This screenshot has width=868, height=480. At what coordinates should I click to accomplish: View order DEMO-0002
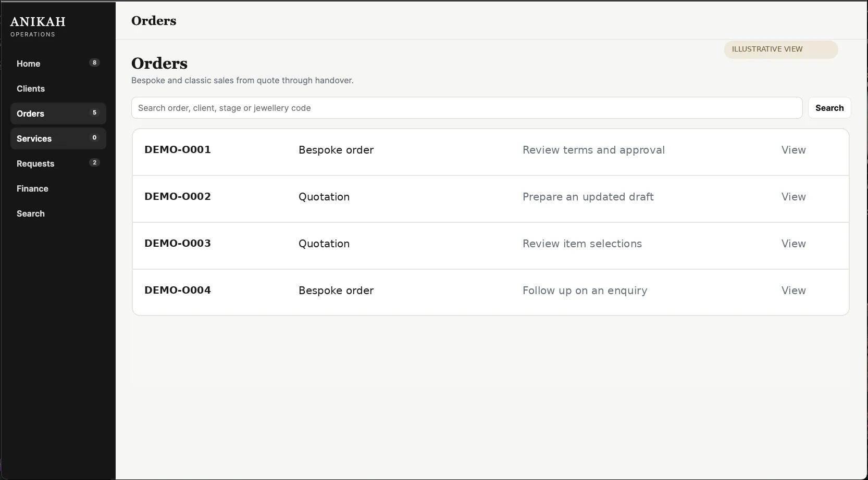point(793,197)
